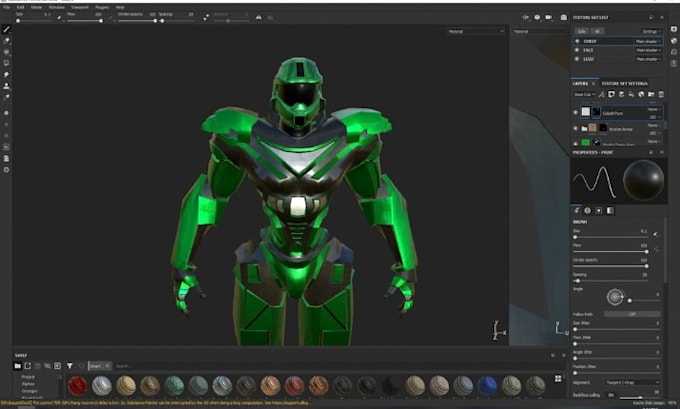
Task: Open Cobalt Pure layer blend mode dropdown
Action: point(654,109)
